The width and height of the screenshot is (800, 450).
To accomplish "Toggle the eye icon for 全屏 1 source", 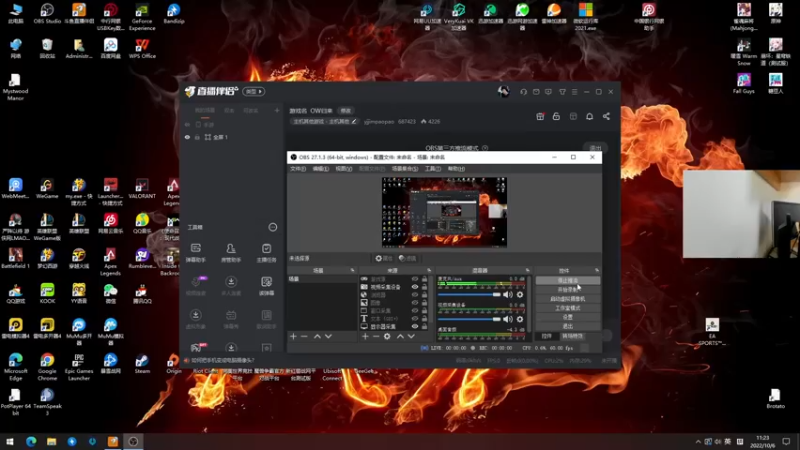I will pos(187,137).
